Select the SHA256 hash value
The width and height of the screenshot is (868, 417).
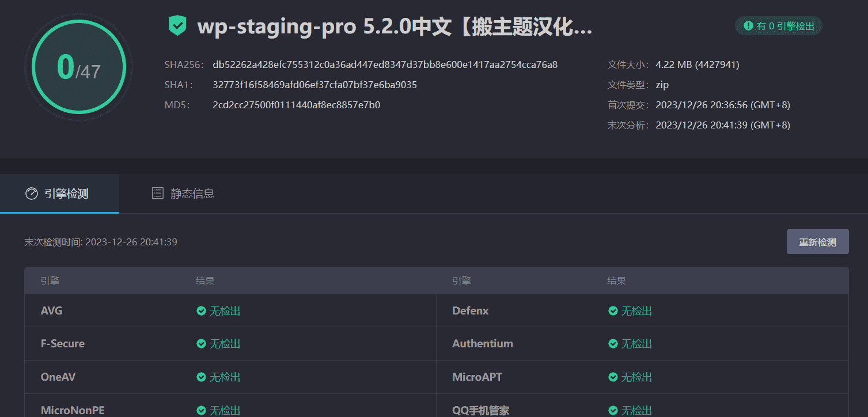pos(385,65)
